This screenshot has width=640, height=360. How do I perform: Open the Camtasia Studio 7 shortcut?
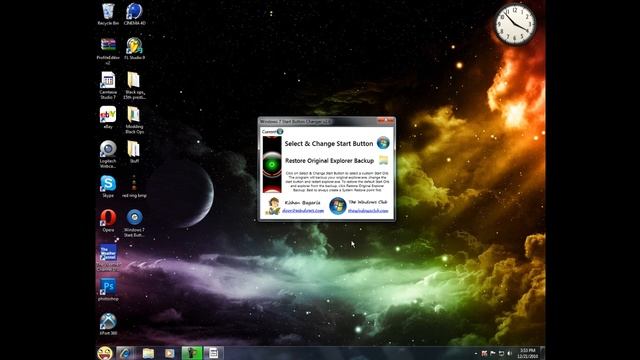[108, 85]
